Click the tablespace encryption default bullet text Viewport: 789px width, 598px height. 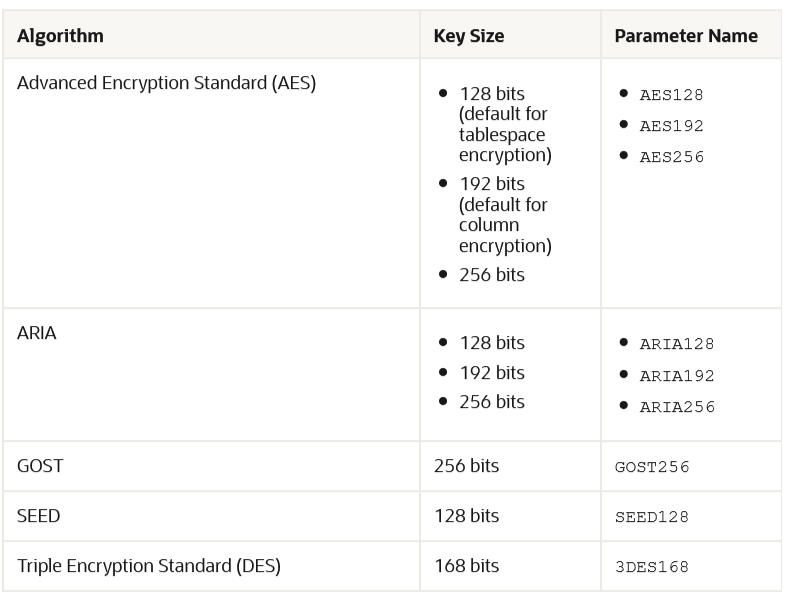504,124
